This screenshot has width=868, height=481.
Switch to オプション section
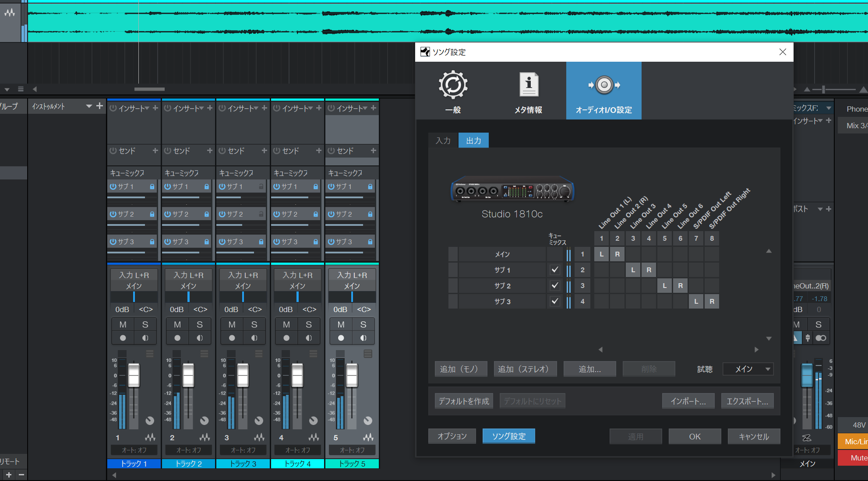pos(452,436)
